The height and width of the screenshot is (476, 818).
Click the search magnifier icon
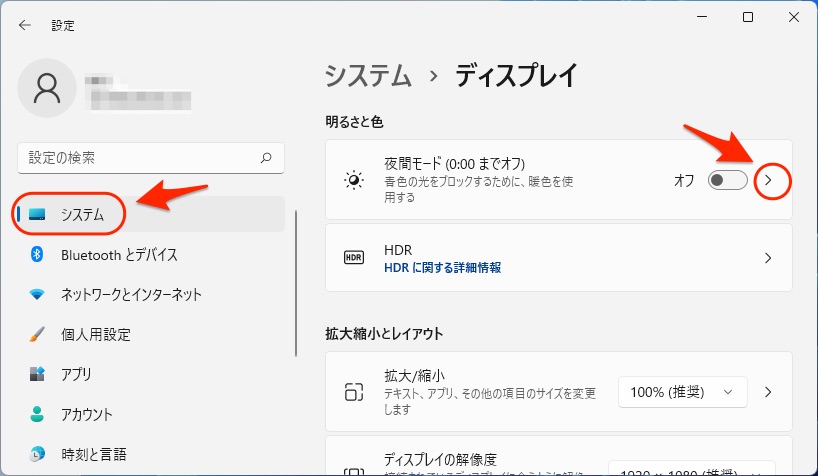[266, 158]
